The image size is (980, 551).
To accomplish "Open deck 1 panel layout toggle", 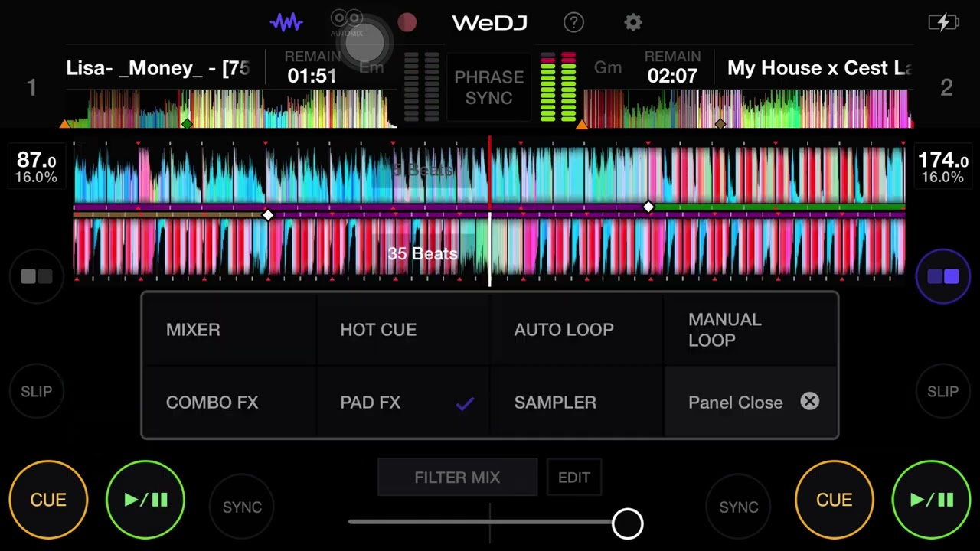I will 36,276.
